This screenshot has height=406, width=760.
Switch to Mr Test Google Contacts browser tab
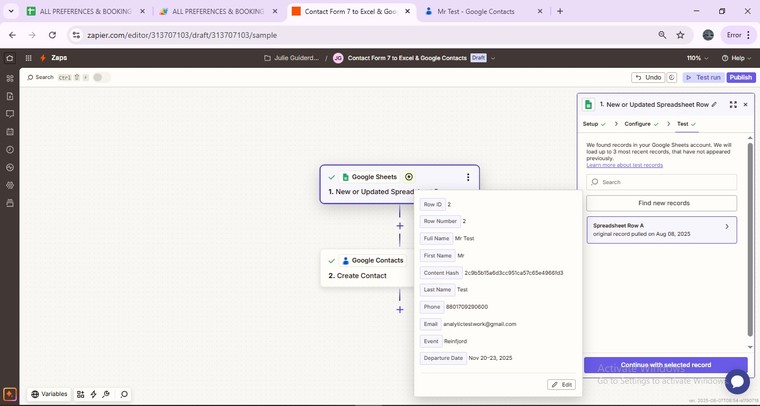tap(483, 11)
